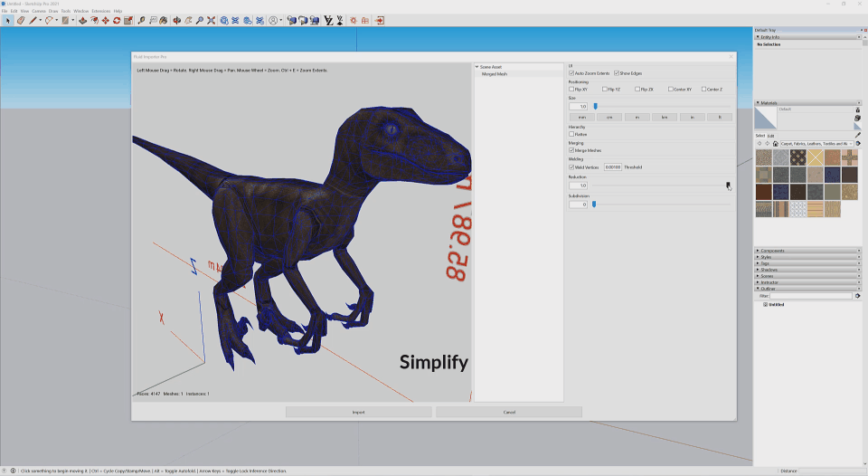Activate the Text label tool
Image resolution: width=868 pixels, height=476 pixels.
153,21
